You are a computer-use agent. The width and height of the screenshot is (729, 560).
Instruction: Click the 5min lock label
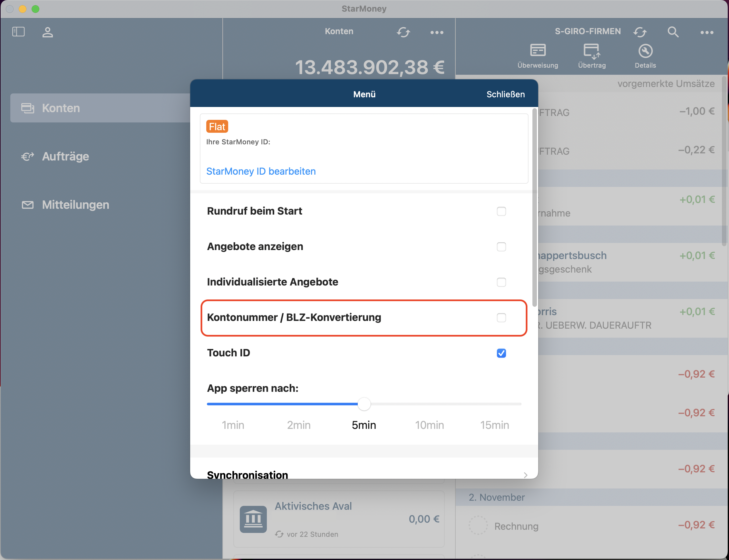click(x=364, y=425)
